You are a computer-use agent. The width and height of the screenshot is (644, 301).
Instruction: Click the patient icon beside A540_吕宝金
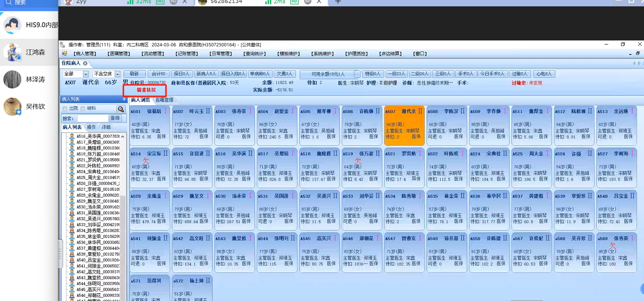pyautogui.click(x=72, y=260)
